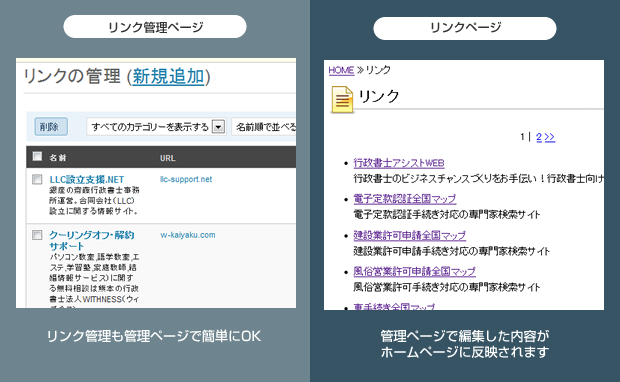Image resolution: width=620 pixels, height=382 pixels.
Task: Go to the HOME breadcrumb link
Action: tap(341, 70)
